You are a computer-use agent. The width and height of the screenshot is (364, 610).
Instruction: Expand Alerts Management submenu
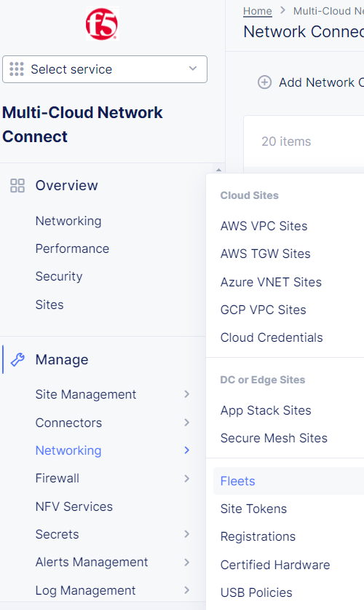tap(187, 562)
